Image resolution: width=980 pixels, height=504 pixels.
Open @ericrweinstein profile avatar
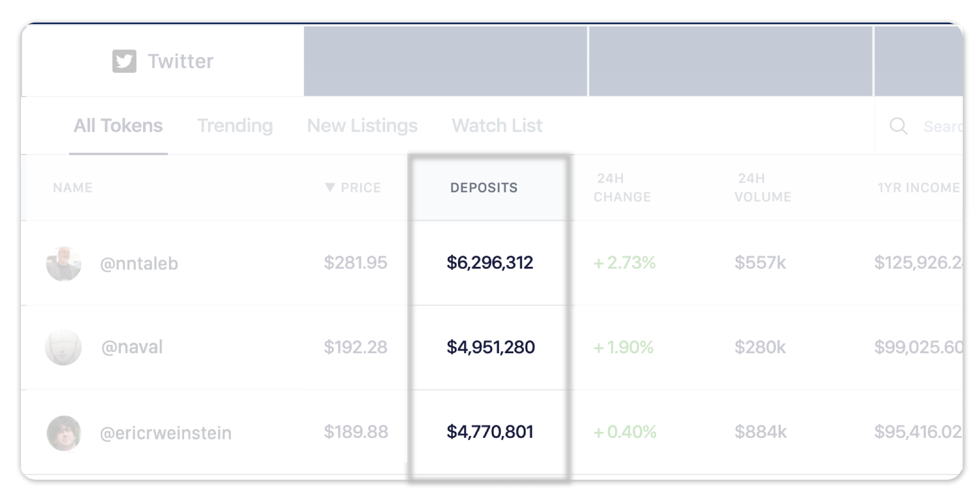(x=64, y=433)
